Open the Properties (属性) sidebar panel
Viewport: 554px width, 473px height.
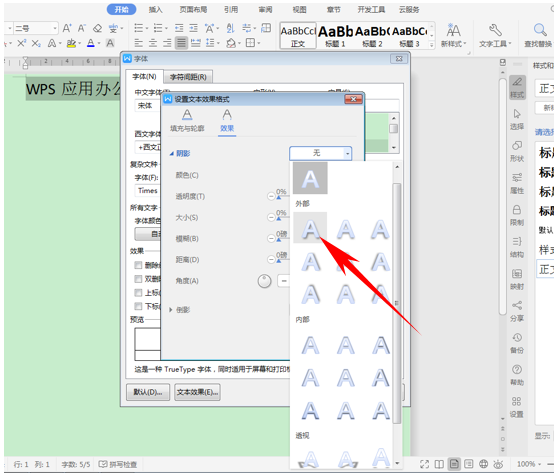(517, 183)
